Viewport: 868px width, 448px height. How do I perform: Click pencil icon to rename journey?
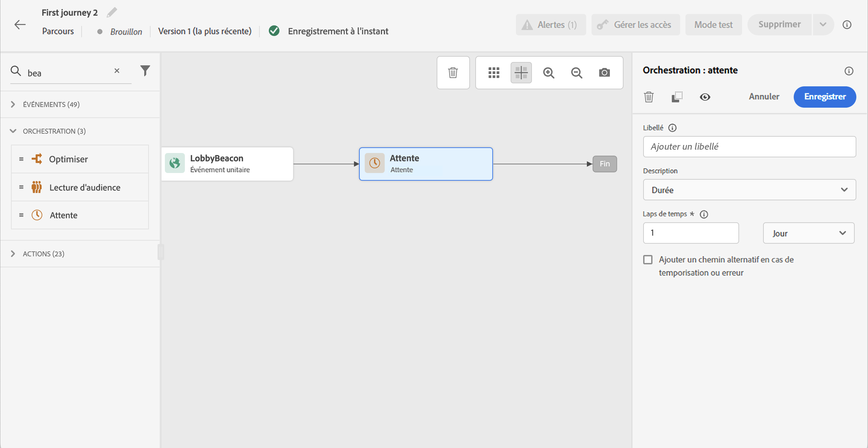112,12
